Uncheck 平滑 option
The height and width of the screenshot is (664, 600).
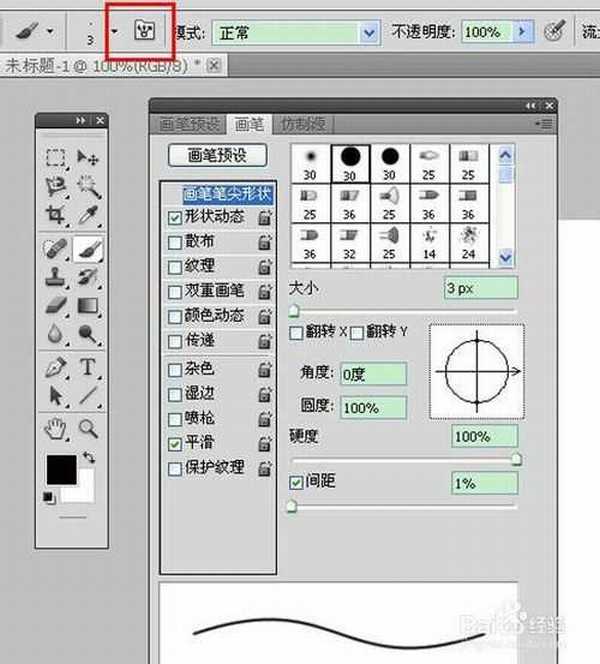pyautogui.click(x=174, y=444)
